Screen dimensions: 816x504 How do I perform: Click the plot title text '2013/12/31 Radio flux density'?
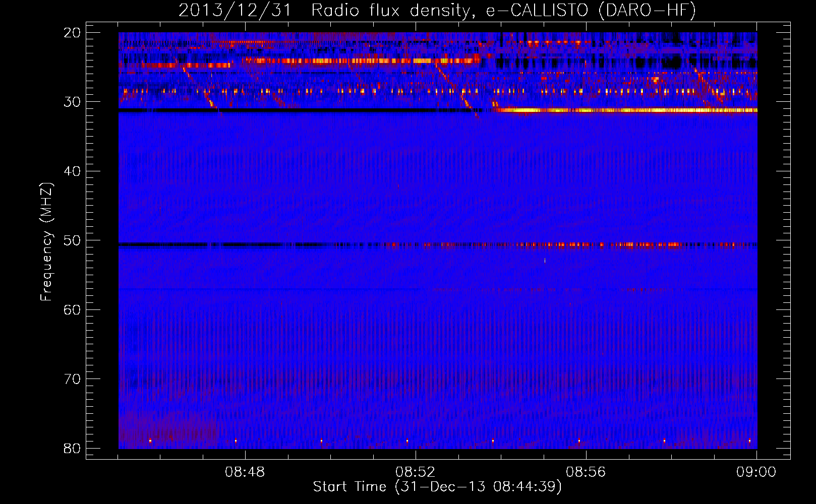(x=327, y=11)
